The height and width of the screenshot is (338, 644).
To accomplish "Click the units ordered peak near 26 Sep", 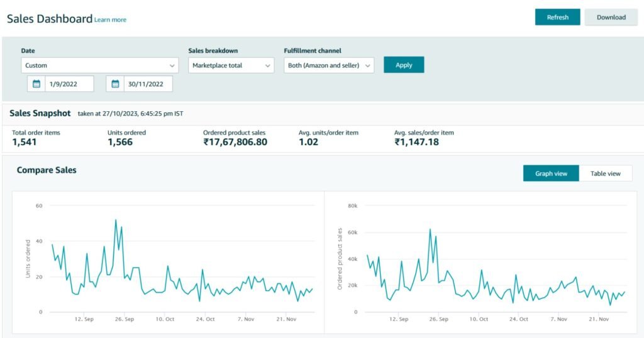I will (x=116, y=221).
